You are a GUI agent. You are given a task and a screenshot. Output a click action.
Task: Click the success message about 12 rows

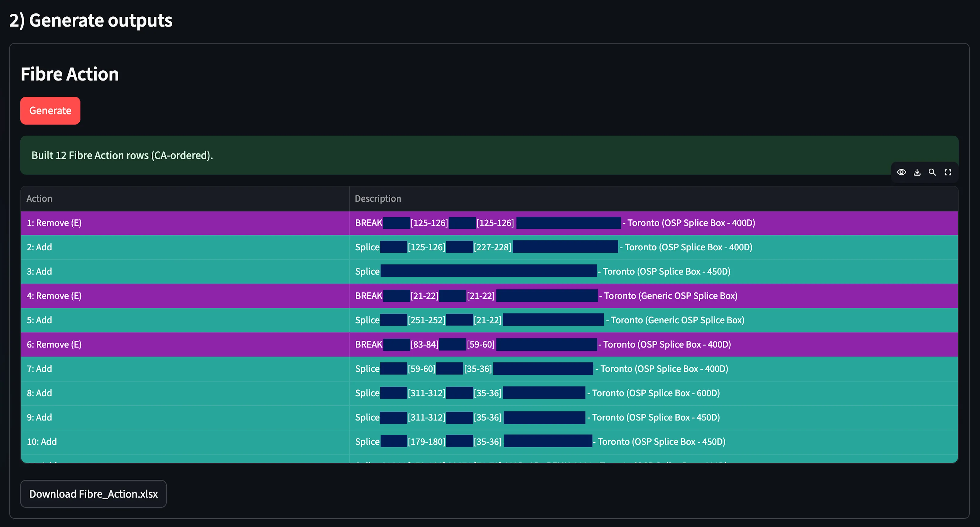coord(122,155)
